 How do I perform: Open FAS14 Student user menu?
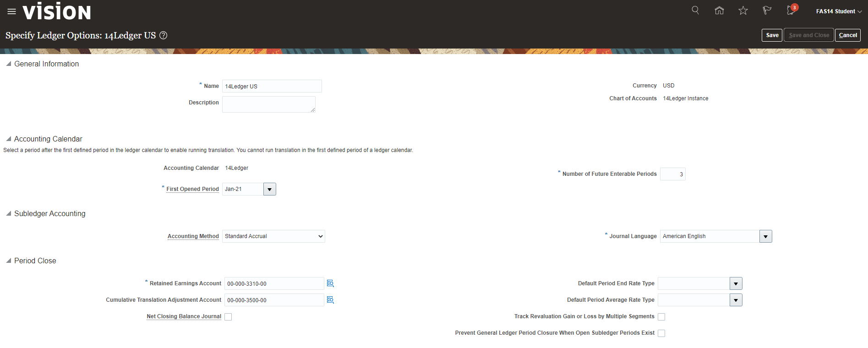click(838, 11)
